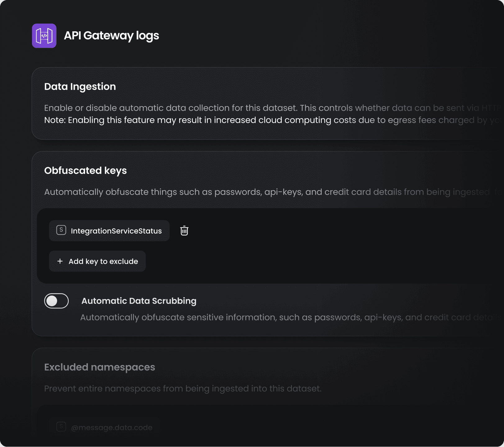
Task: Click the egress fees note text
Action: click(x=267, y=120)
